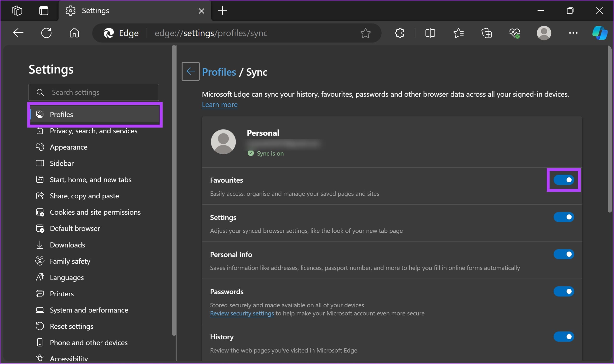Open the Split screen icon
Viewport: 614px width, 364px height.
click(x=430, y=33)
